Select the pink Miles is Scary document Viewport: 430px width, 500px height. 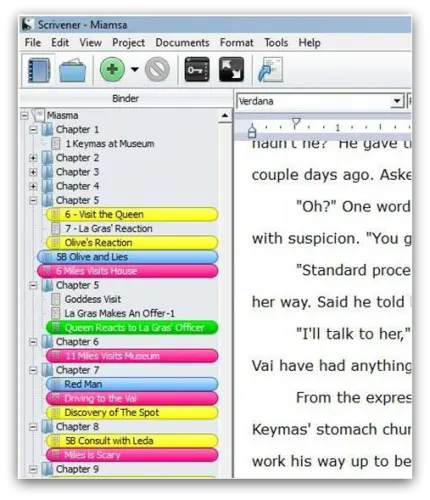click(x=132, y=455)
